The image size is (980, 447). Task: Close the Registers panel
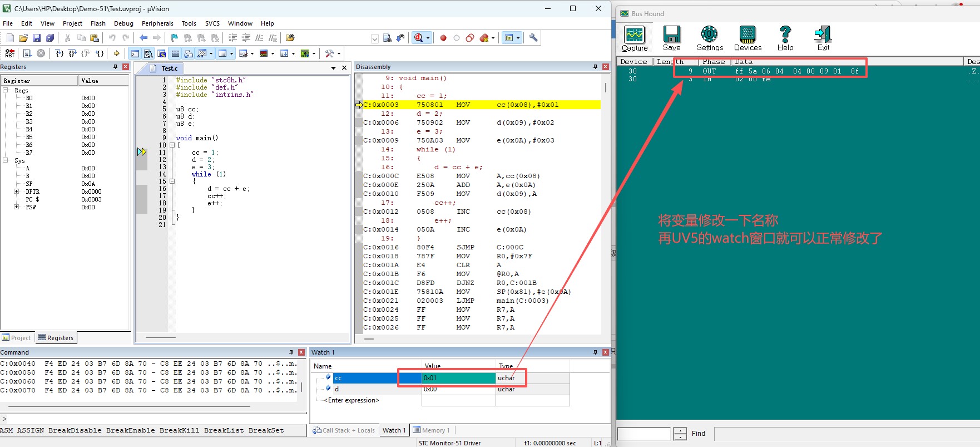[126, 67]
